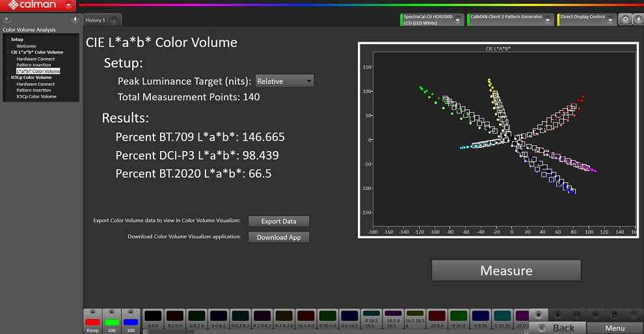
Task: Click the CIE L*A*B* chart
Action: tap(498, 140)
